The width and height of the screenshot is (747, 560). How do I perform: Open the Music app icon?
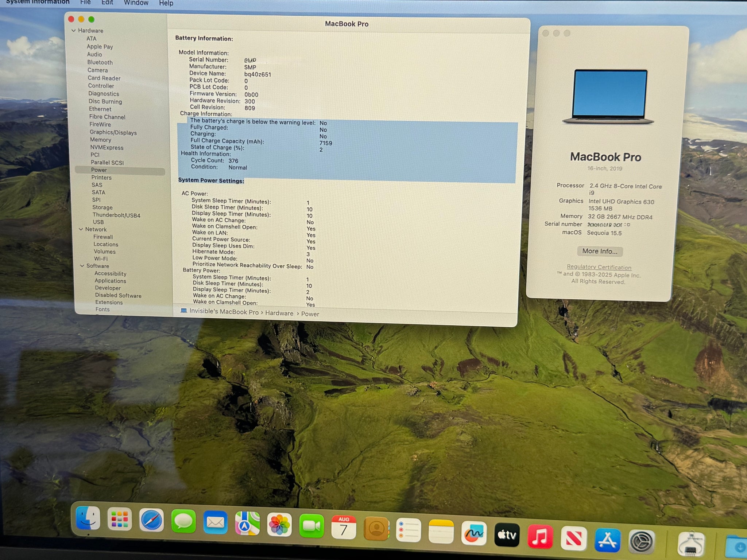tap(540, 536)
